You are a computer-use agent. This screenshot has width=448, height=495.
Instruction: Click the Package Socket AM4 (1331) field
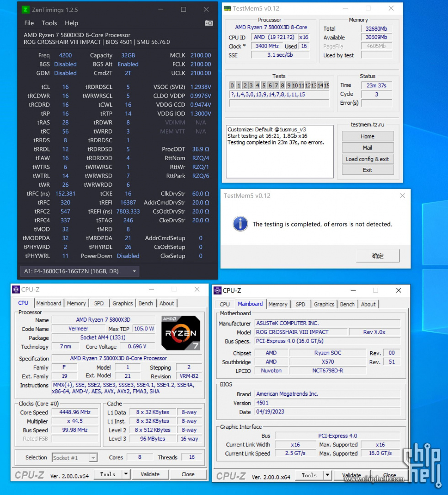tap(103, 338)
